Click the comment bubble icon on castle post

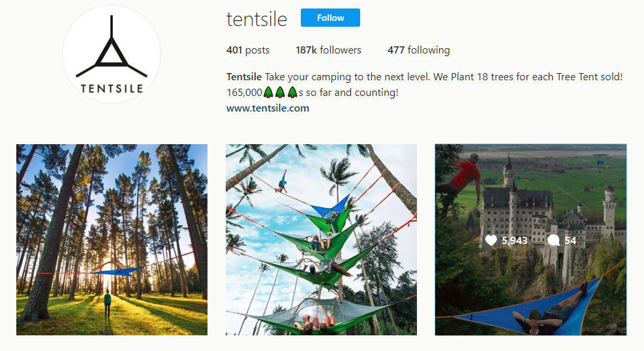[553, 241]
